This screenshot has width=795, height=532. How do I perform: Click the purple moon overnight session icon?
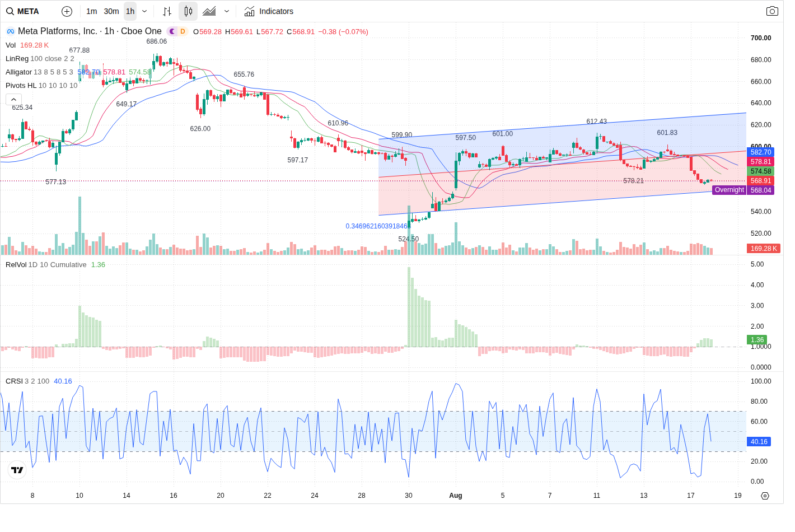click(x=172, y=31)
